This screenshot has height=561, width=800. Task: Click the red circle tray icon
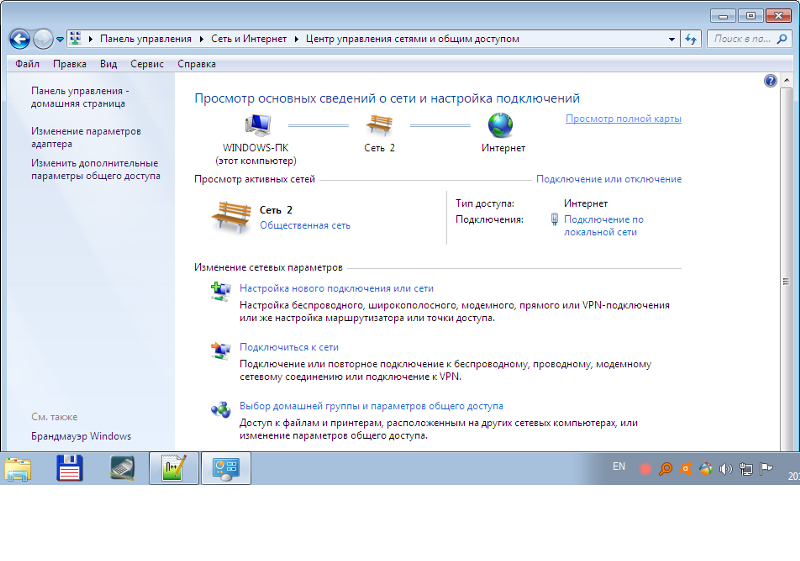coord(645,469)
